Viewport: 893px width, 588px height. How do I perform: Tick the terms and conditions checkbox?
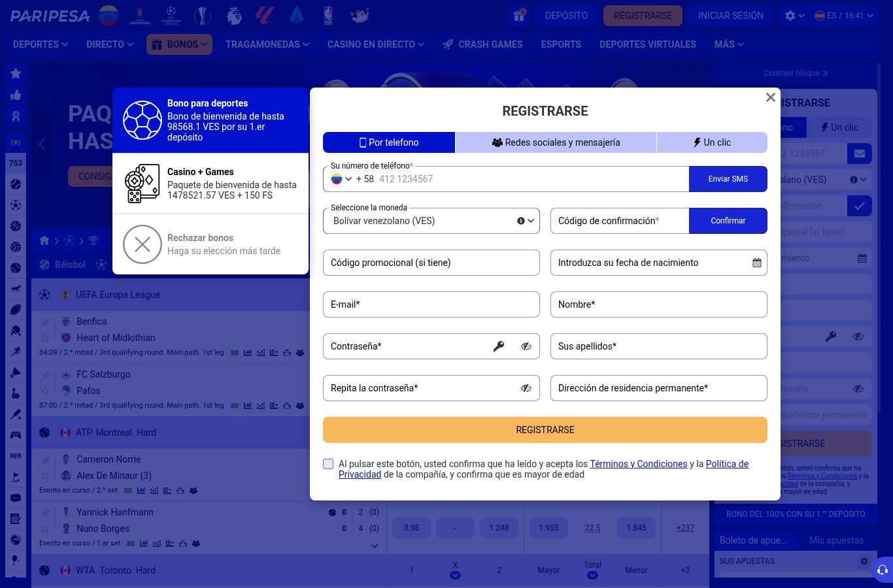(328, 464)
